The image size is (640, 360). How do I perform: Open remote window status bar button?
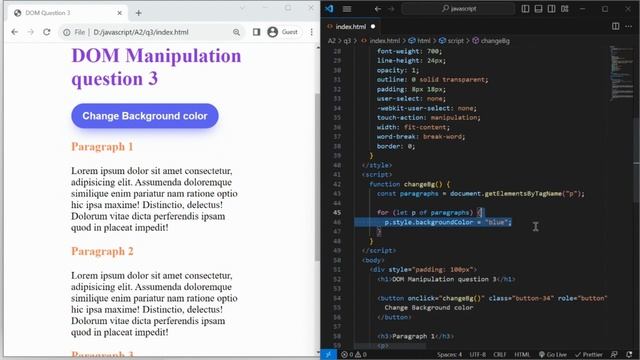pyautogui.click(x=329, y=354)
